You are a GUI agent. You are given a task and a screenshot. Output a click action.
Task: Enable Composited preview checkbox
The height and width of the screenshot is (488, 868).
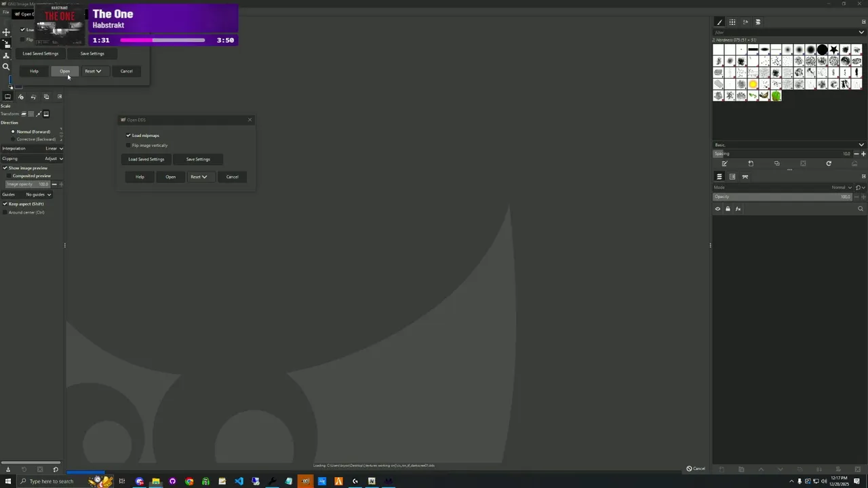[28, 176]
